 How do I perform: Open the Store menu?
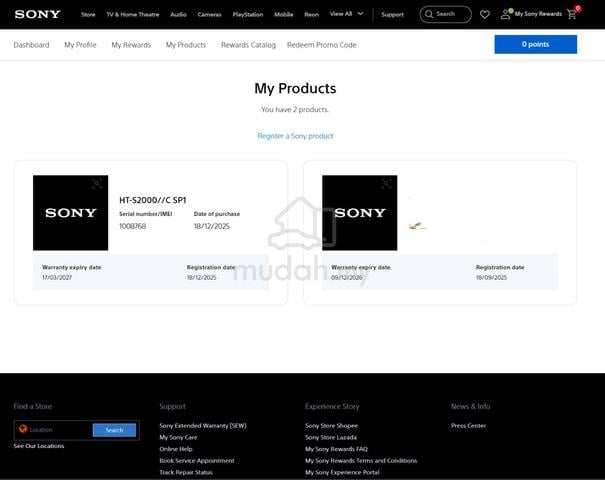coord(88,15)
